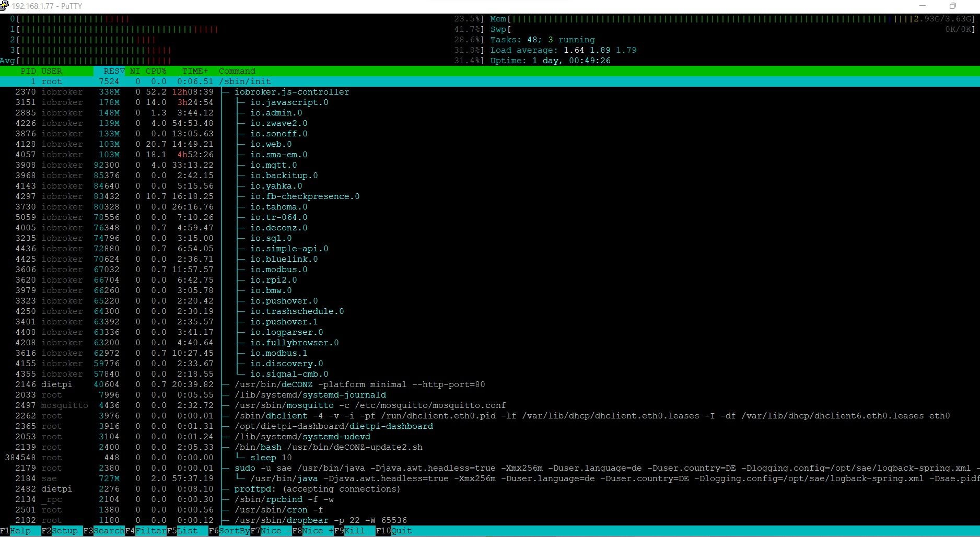This screenshot has width=980, height=537.
Task: Select the sleep 10 process row
Action: (x=490, y=458)
